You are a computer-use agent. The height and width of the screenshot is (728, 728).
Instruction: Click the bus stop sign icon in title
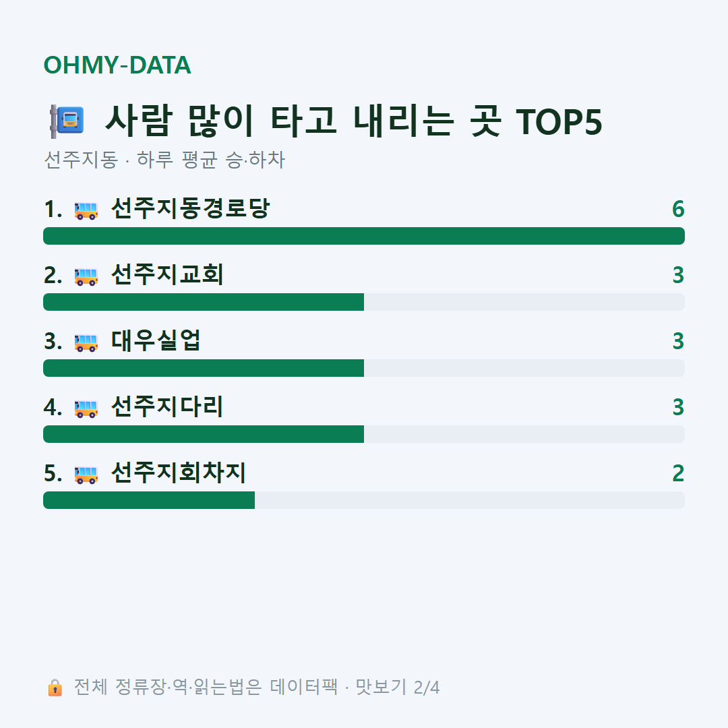click(67, 121)
